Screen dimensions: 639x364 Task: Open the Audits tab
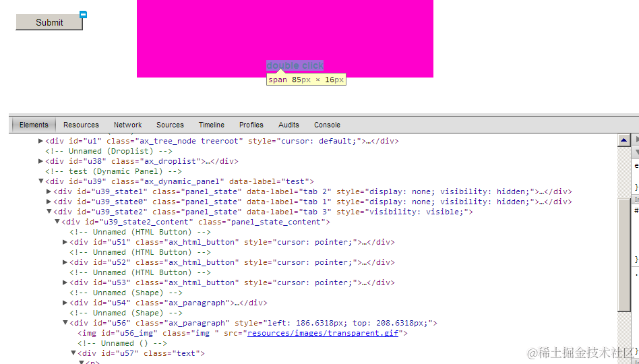click(x=288, y=125)
